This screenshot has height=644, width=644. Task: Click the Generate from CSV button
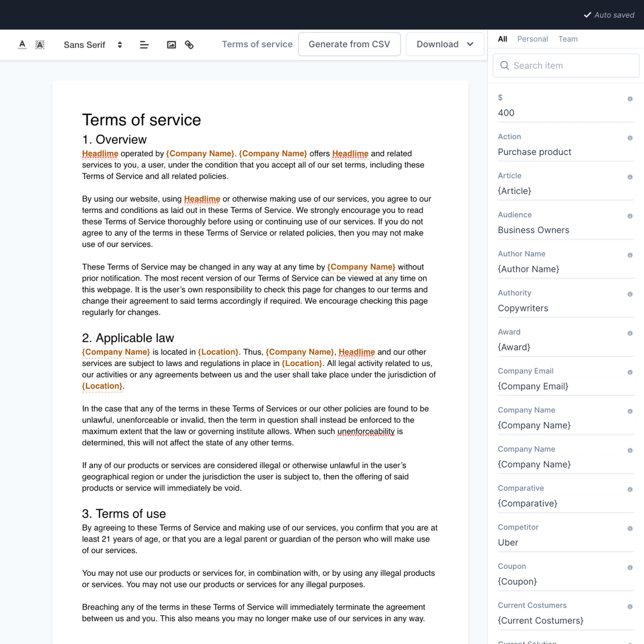[x=349, y=44]
